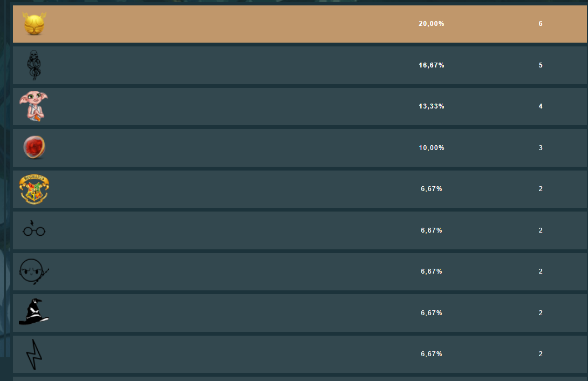Click the Golden Snitch icon
The height and width of the screenshot is (381, 588).
pos(34,24)
